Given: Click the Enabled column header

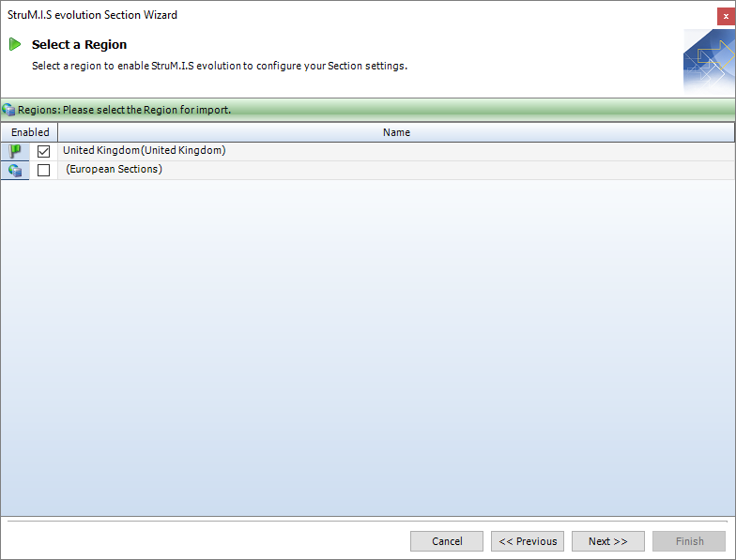Looking at the screenshot, I should [30, 132].
